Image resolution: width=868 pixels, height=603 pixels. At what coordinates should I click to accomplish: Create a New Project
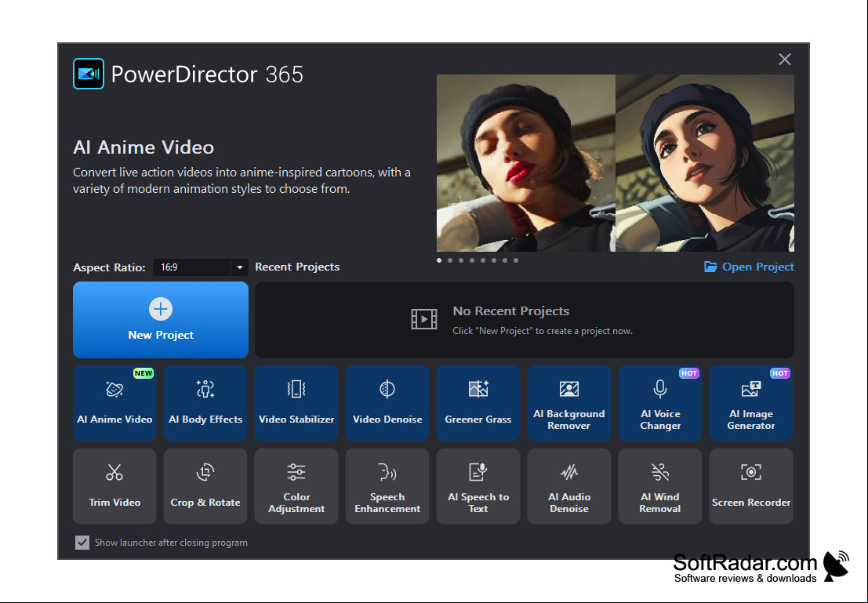(161, 319)
